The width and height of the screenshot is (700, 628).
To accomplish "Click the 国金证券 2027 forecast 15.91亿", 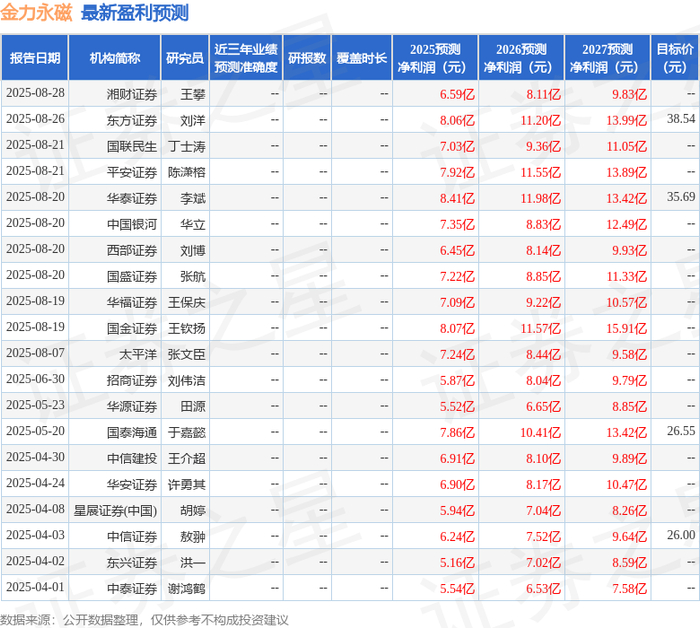I will [626, 329].
